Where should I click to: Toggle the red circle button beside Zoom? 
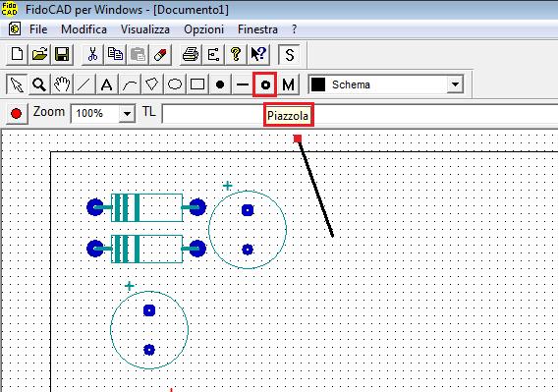point(16,114)
